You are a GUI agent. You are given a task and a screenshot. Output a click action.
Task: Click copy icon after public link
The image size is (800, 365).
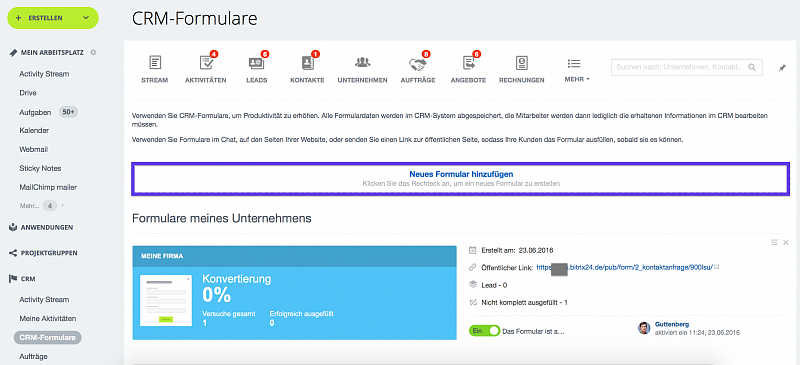click(x=717, y=267)
